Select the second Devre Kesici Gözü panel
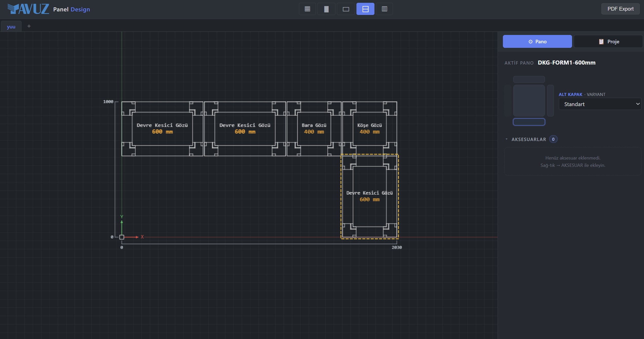This screenshot has height=339, width=644. point(245,129)
